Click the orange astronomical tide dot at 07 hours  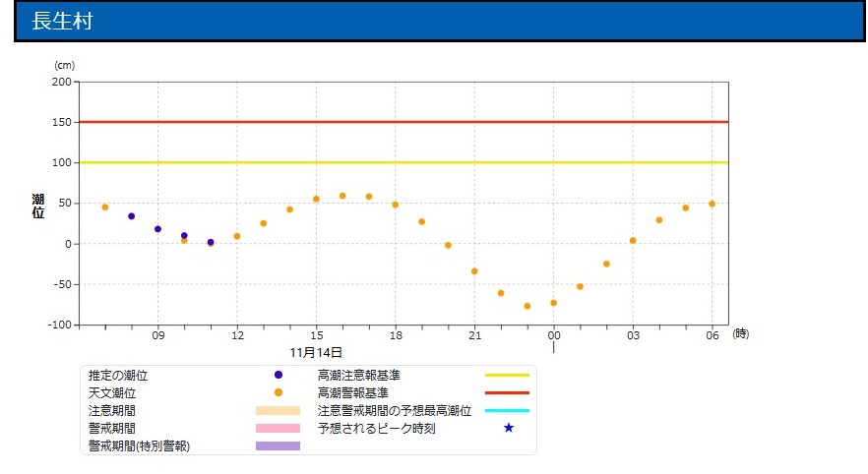[105, 207]
